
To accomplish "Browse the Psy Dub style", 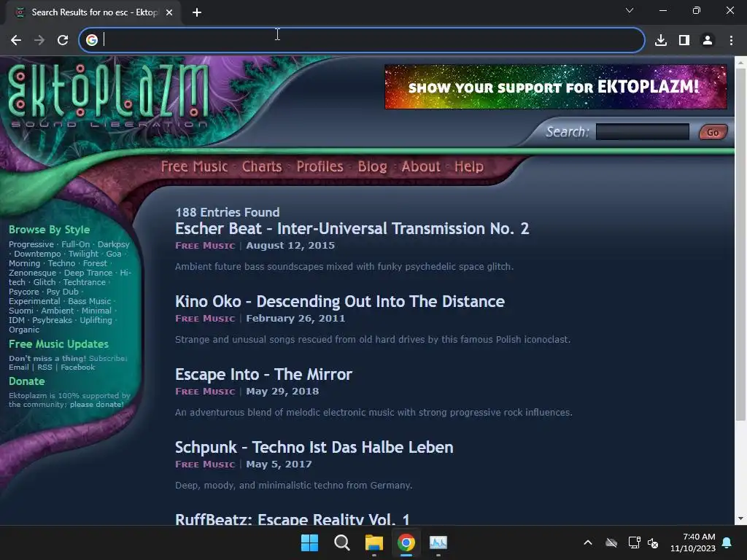I will [x=63, y=292].
